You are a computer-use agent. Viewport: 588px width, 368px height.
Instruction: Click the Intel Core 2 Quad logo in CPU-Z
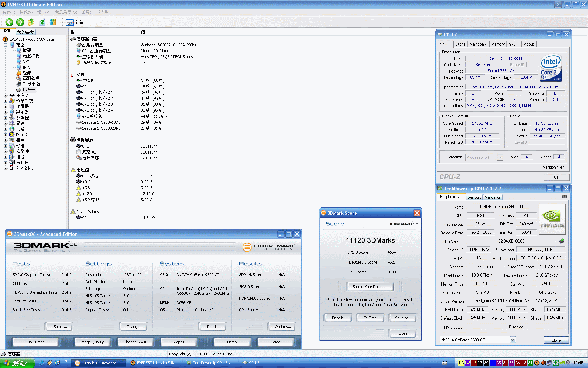(551, 68)
